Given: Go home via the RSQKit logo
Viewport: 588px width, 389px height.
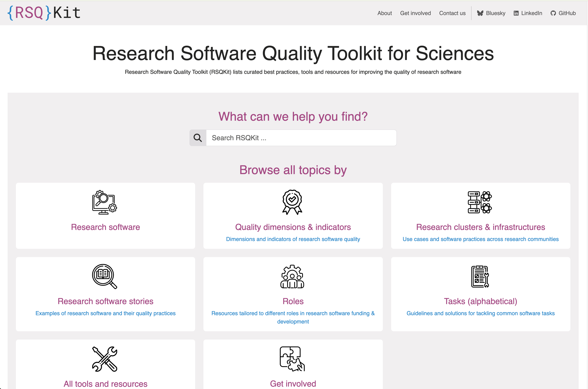Looking at the screenshot, I should coord(44,13).
